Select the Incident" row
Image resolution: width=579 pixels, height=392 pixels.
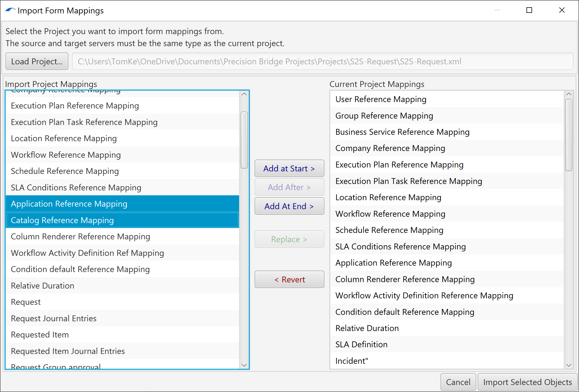(447, 361)
